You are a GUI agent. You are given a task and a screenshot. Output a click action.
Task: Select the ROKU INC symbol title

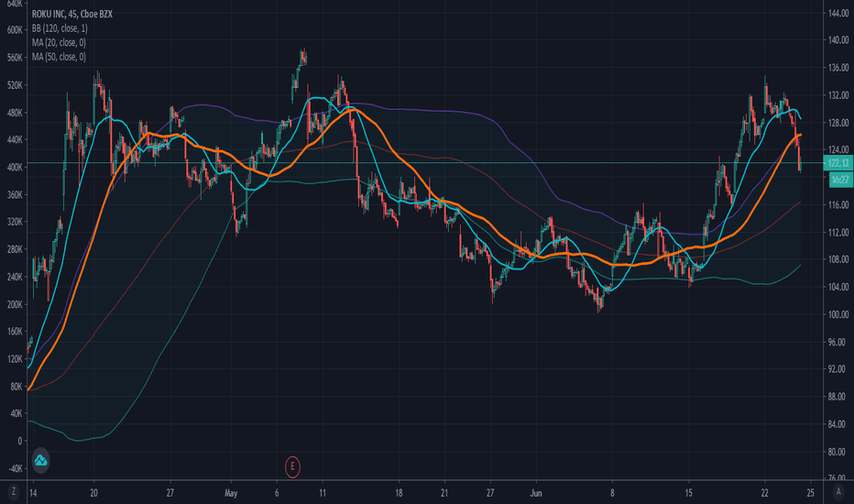71,14
